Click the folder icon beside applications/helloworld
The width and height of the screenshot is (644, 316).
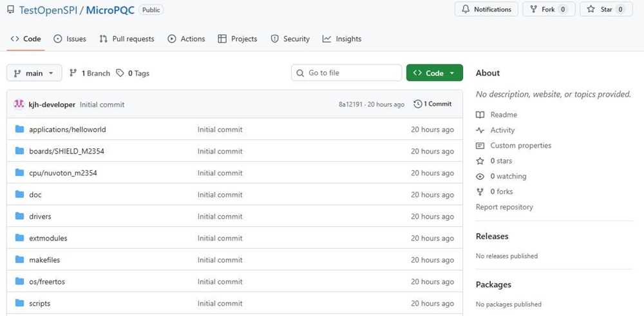[x=19, y=130]
